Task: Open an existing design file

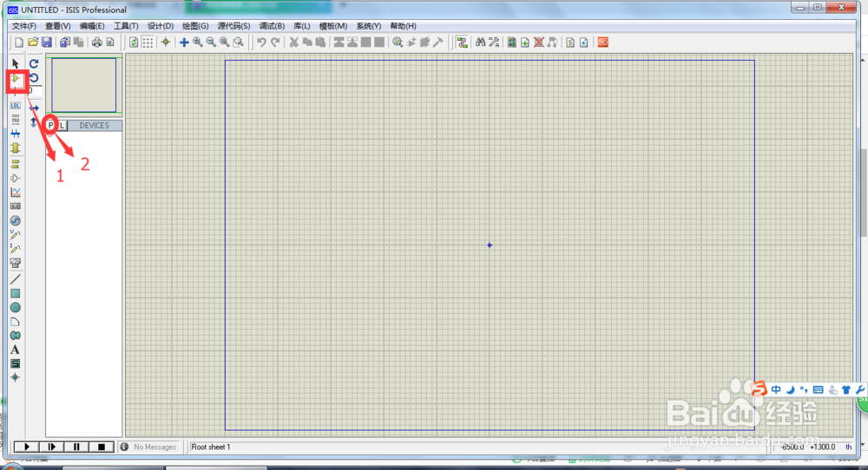Action: [33, 42]
